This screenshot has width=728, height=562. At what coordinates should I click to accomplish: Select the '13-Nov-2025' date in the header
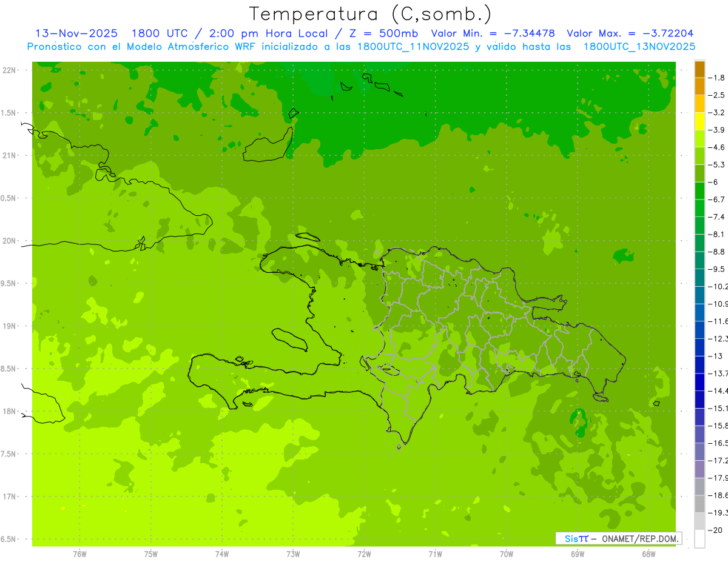(x=76, y=33)
